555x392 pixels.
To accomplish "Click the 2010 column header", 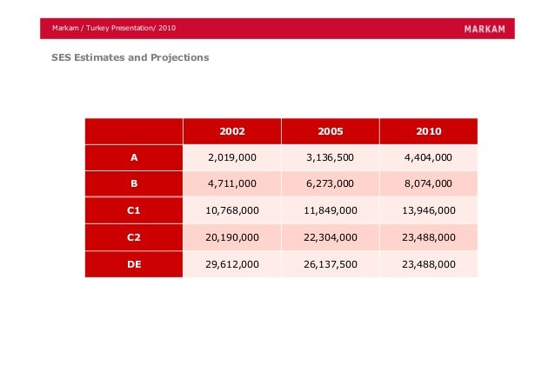I will (429, 131).
